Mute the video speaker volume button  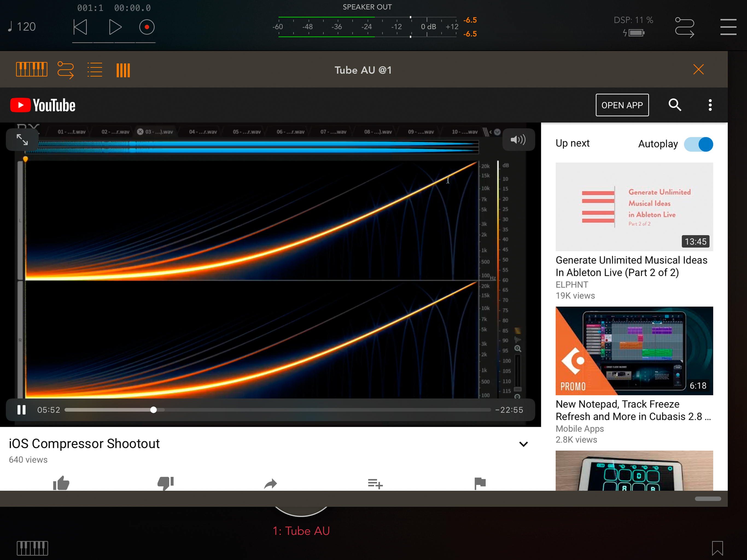518,139
